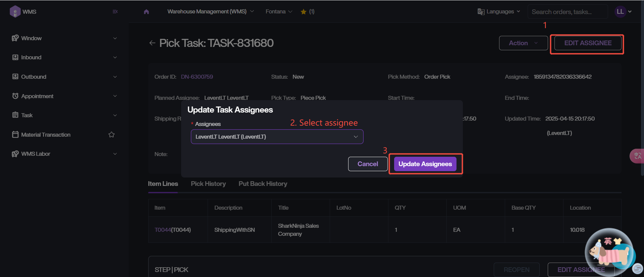Click the WMS logo icon
The image size is (644, 277).
[15, 11]
